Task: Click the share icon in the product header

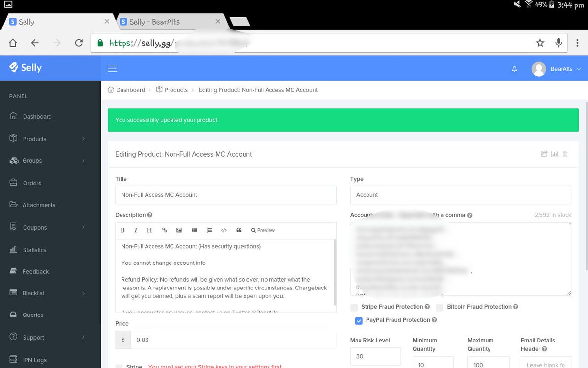Action: 544,154
